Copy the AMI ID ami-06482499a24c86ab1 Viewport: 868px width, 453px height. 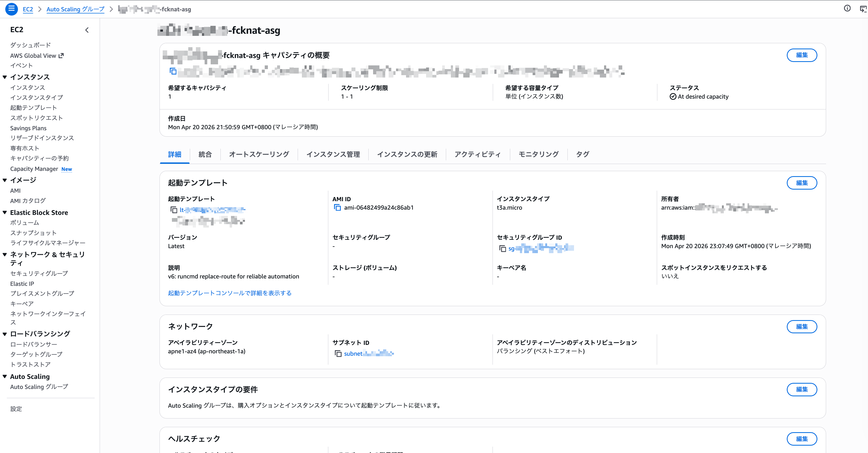[337, 208]
